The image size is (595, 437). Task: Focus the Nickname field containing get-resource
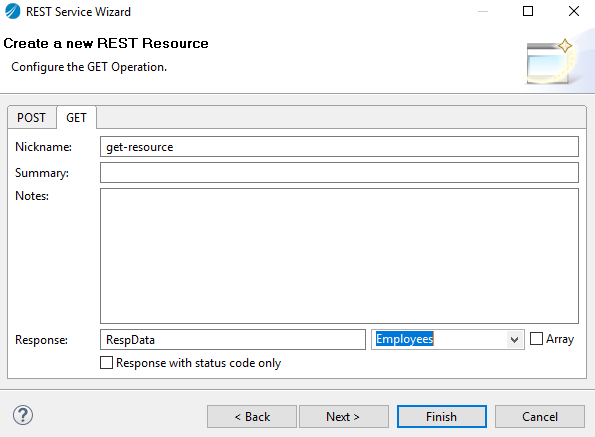tap(339, 147)
